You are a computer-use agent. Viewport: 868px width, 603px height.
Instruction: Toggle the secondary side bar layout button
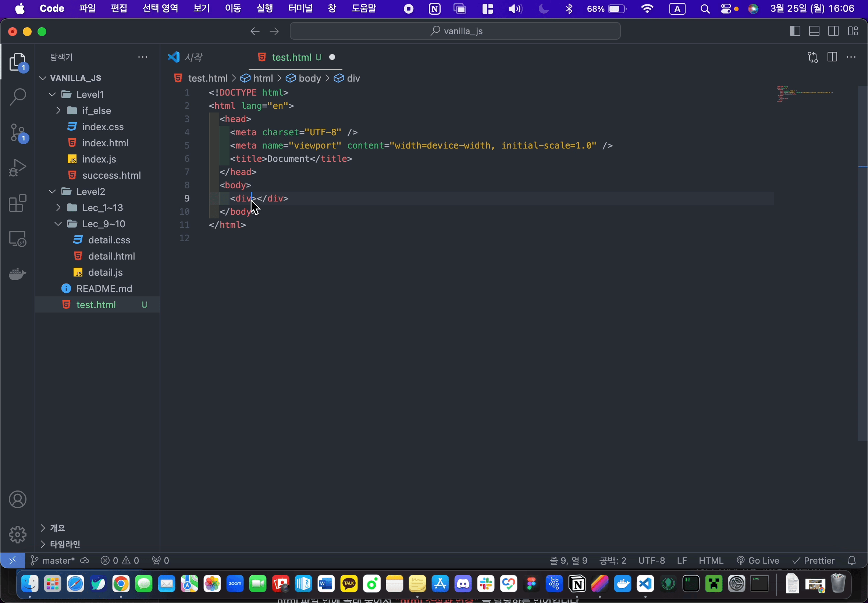(x=833, y=31)
